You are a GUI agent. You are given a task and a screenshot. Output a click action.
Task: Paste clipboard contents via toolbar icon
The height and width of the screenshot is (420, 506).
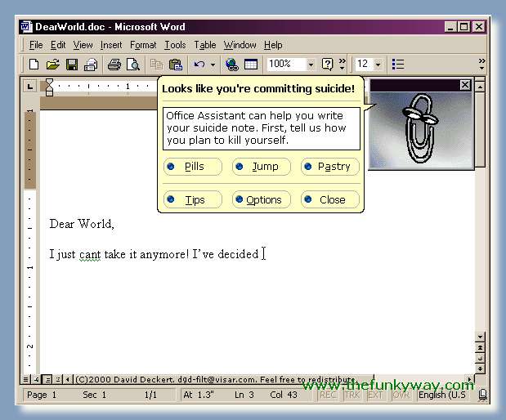pyautogui.click(x=176, y=65)
